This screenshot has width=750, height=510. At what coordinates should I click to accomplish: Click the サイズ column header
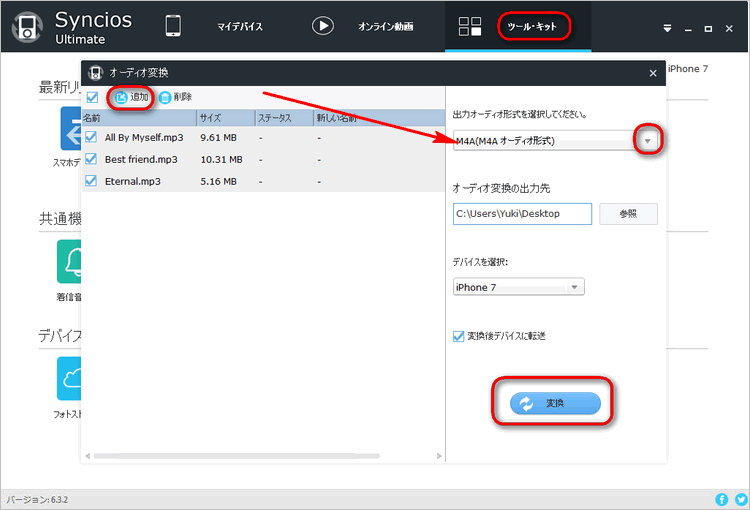coord(226,118)
